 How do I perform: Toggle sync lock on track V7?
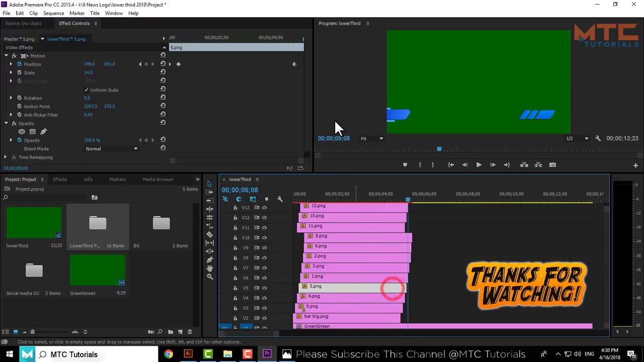257,267
